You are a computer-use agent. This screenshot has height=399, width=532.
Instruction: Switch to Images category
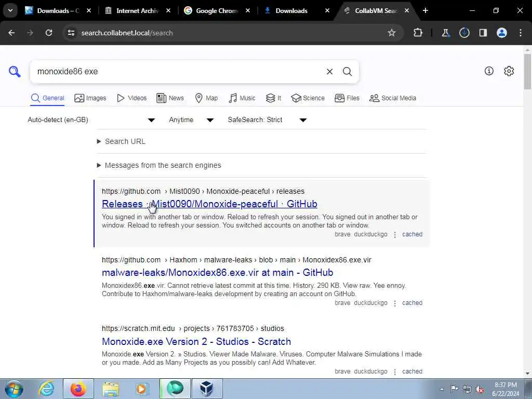click(x=90, y=98)
